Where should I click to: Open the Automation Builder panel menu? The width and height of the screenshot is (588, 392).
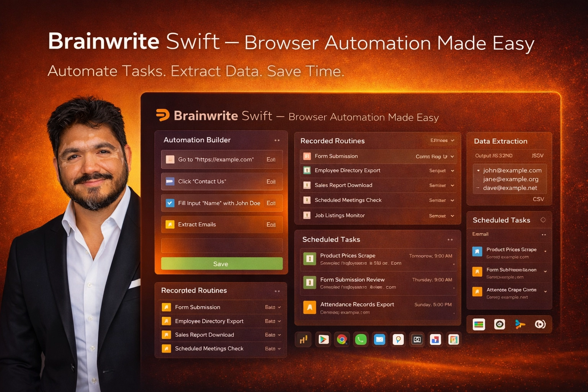[x=277, y=140]
